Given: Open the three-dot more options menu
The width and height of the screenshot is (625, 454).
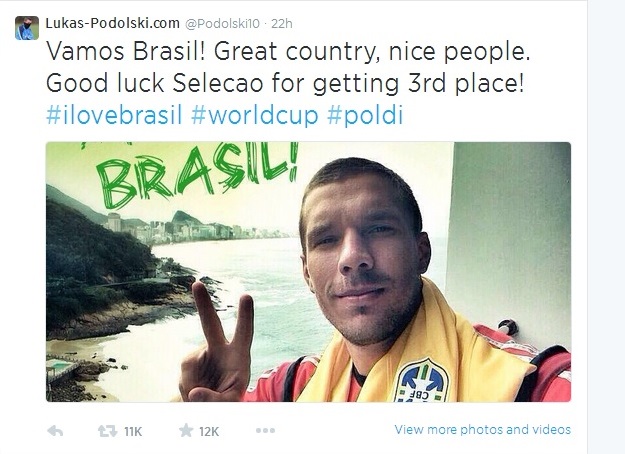Looking at the screenshot, I should [x=265, y=431].
